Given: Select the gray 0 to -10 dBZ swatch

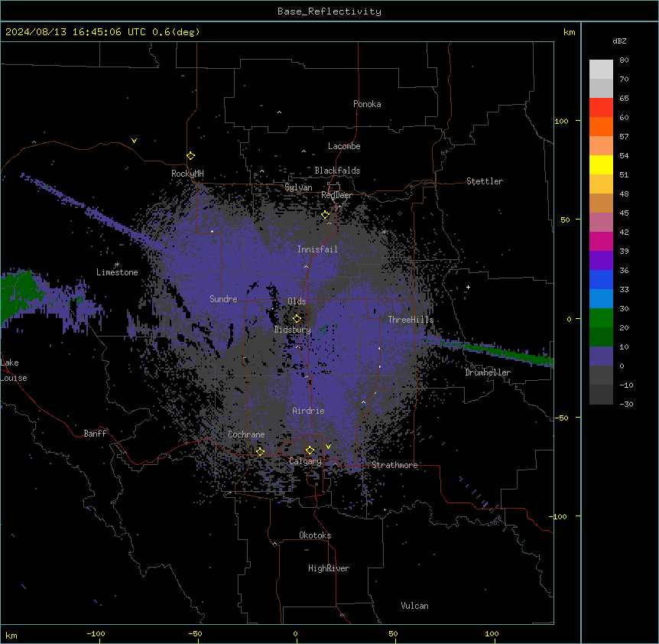Looking at the screenshot, I should tap(601, 376).
